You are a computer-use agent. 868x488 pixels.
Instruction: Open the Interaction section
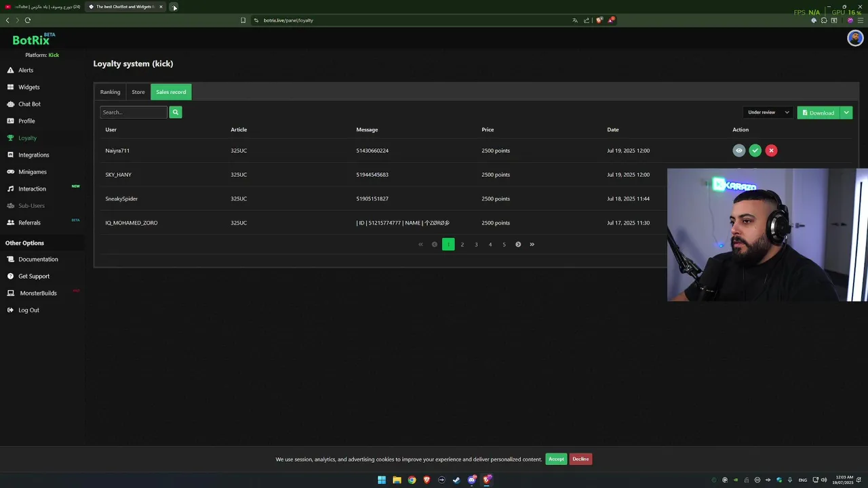tap(32, 188)
